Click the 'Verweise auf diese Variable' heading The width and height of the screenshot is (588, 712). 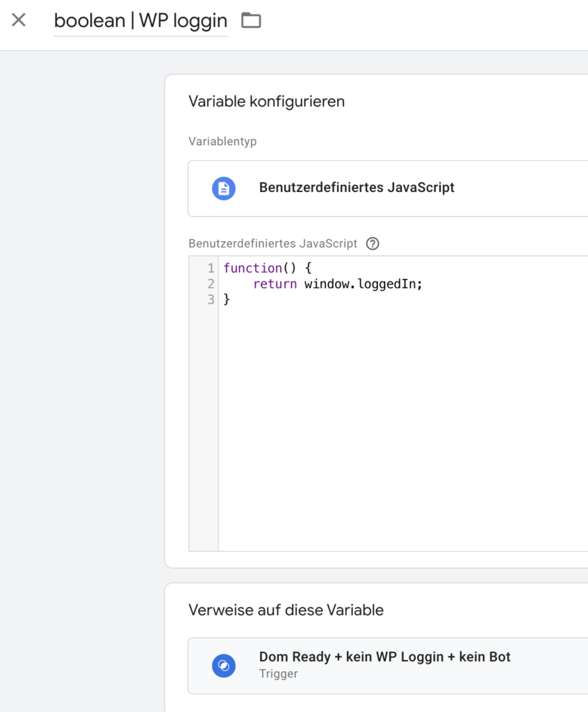pyautogui.click(x=286, y=610)
